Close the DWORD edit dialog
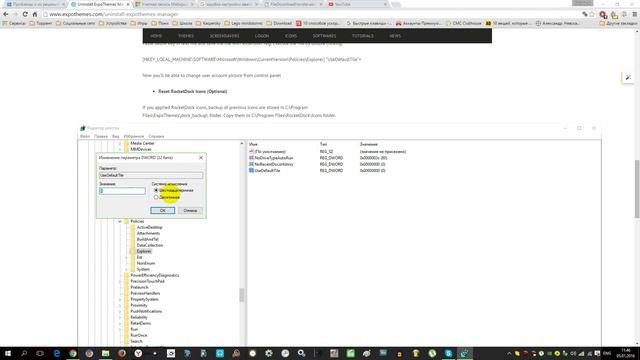This screenshot has width=640, height=360. [201, 158]
